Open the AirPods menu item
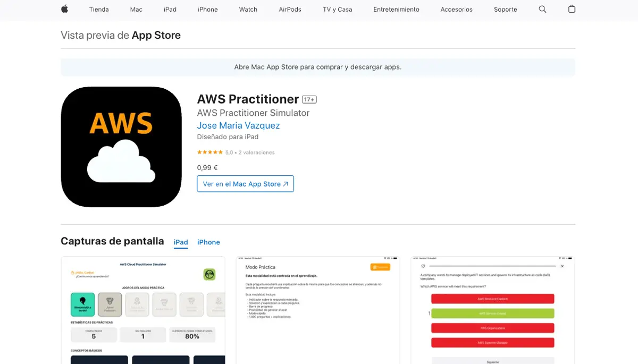 [290, 10]
